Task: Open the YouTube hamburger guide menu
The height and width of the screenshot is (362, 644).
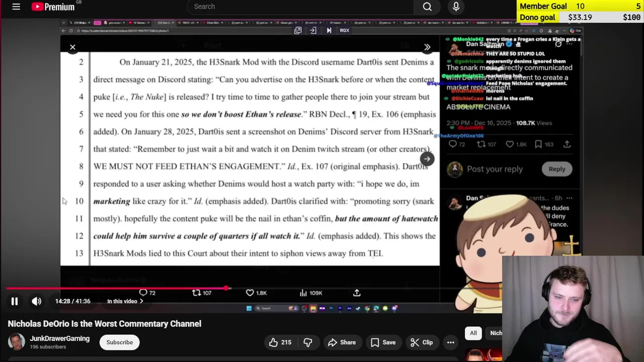Action: click(16, 7)
